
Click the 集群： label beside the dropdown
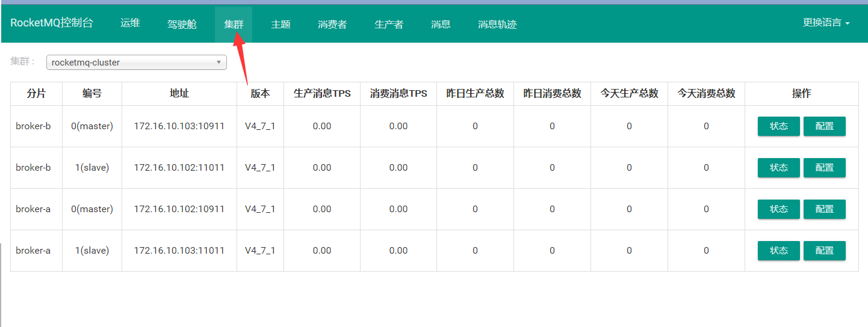click(x=23, y=61)
